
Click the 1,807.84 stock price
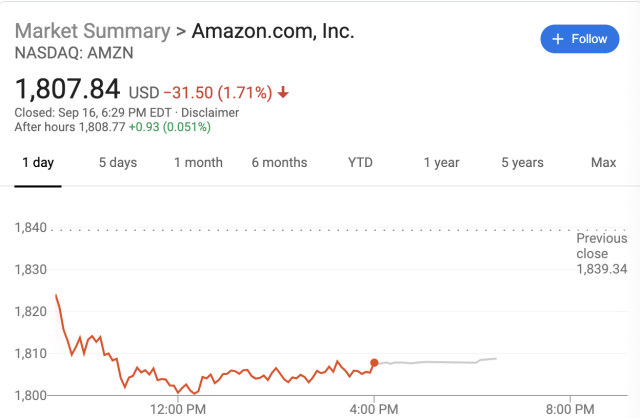pyautogui.click(x=68, y=91)
